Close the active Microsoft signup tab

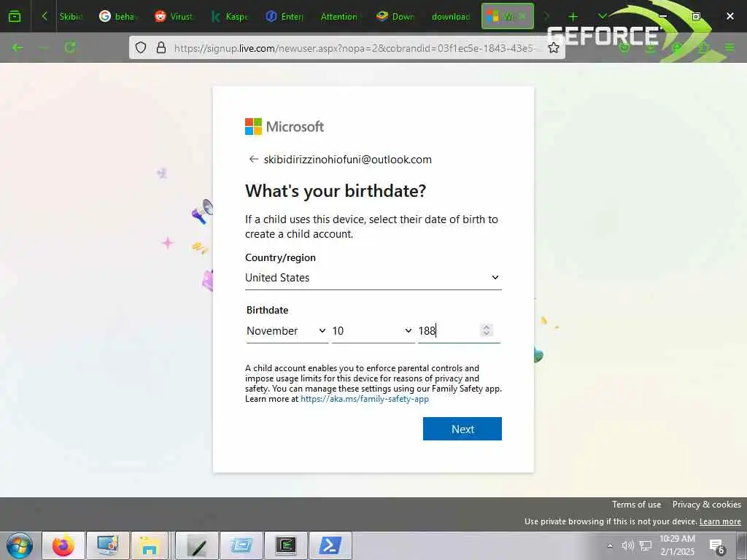522,16
